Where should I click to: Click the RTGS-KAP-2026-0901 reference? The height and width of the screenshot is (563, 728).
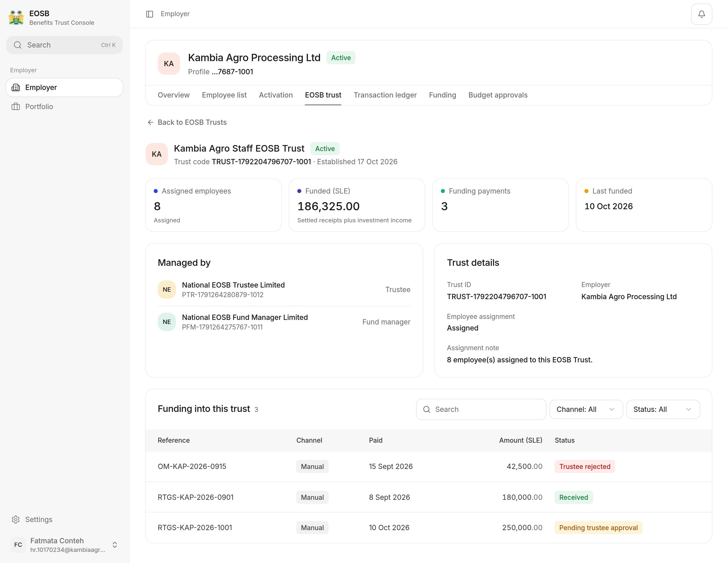(x=195, y=497)
